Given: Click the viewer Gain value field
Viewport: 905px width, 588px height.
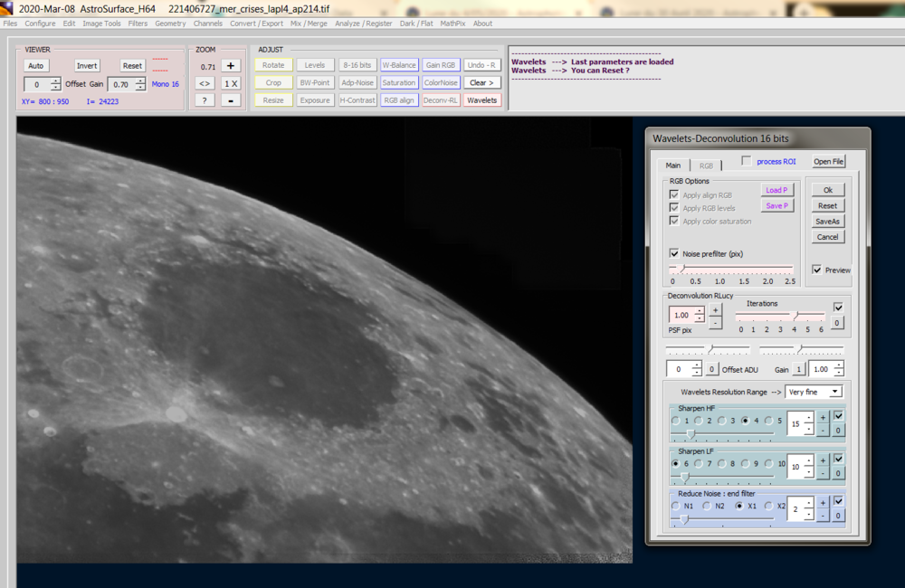Looking at the screenshot, I should point(122,84).
